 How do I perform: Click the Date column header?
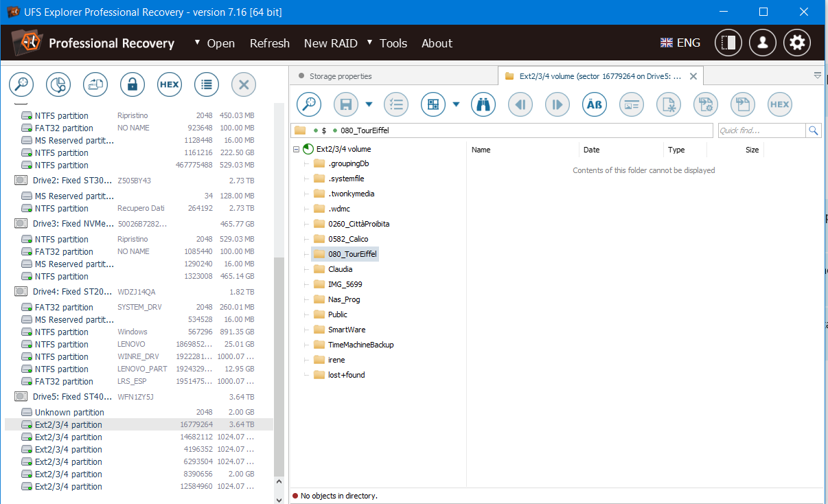coord(621,150)
